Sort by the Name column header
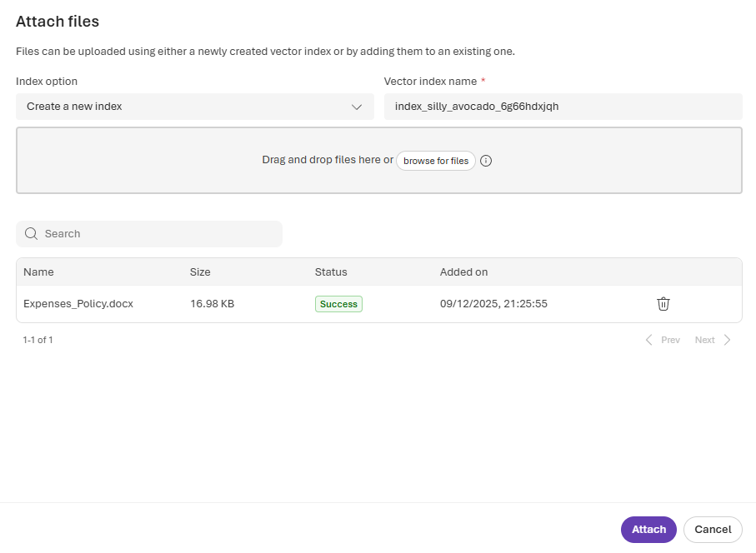The height and width of the screenshot is (553, 756). [38, 272]
